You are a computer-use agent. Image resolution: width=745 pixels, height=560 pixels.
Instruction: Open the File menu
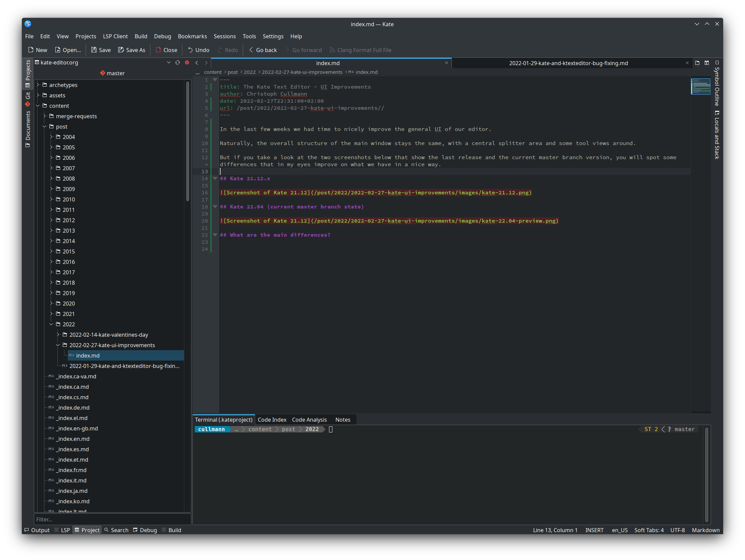click(x=29, y=36)
